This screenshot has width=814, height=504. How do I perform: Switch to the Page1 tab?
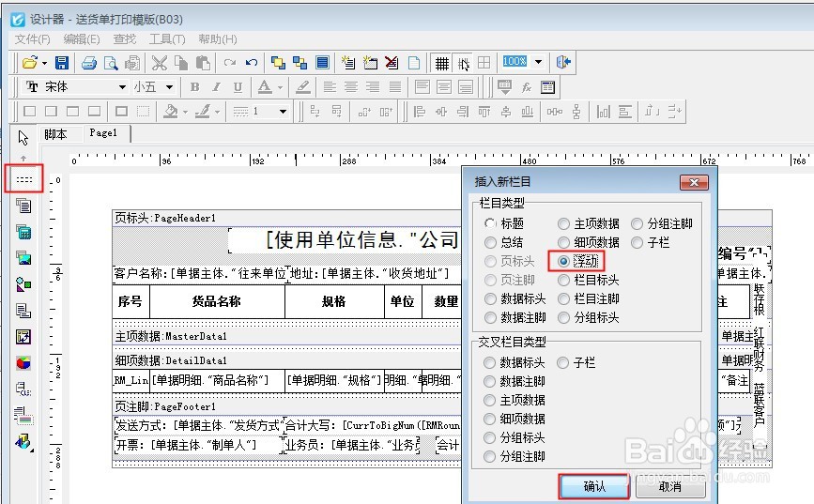[x=103, y=133]
